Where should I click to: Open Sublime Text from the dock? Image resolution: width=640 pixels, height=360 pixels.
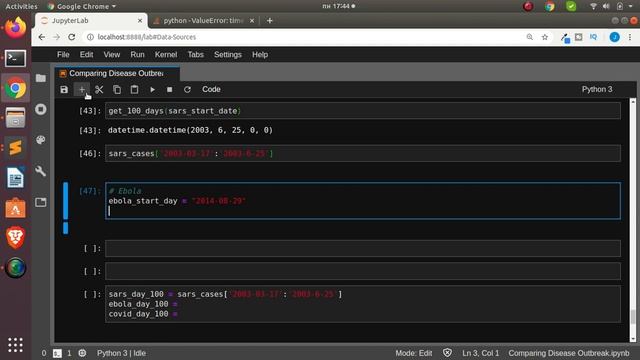click(x=16, y=147)
